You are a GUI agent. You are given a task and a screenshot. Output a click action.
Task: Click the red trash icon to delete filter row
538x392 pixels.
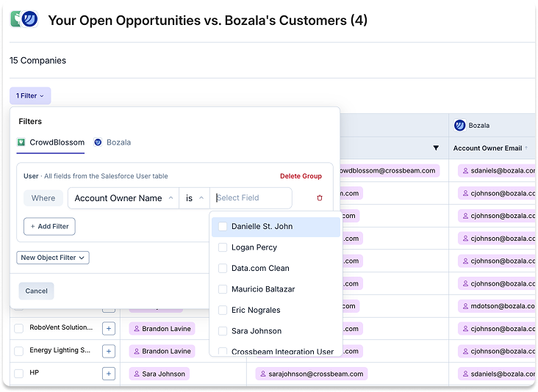pyautogui.click(x=320, y=198)
